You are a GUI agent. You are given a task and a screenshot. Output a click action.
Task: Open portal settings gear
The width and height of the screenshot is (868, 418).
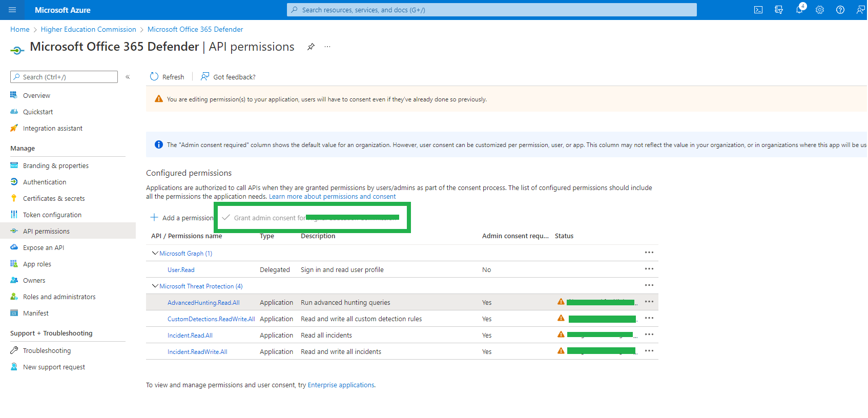click(x=820, y=10)
